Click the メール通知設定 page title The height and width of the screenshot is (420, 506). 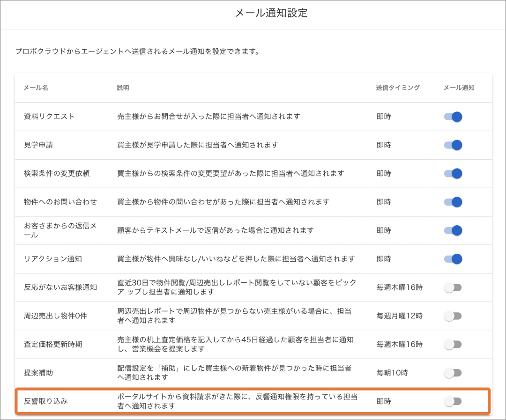pyautogui.click(x=271, y=13)
